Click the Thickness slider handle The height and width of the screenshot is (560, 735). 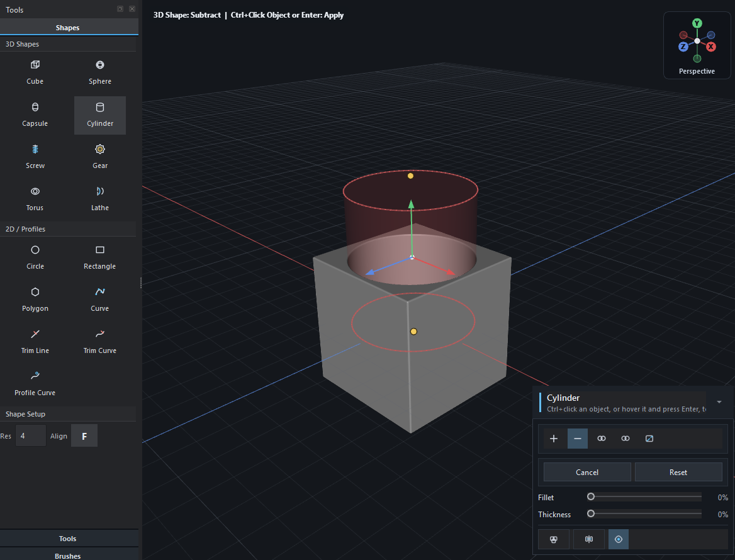point(591,513)
